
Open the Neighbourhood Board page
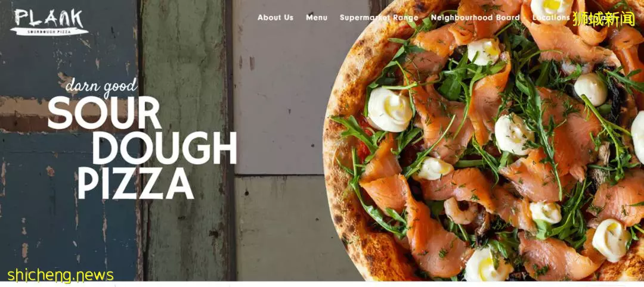pyautogui.click(x=475, y=18)
